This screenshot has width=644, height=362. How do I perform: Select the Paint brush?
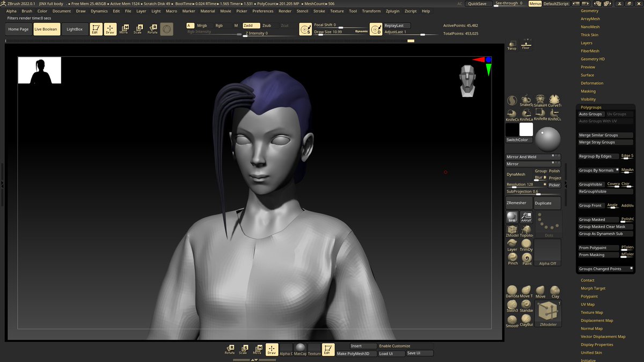526,260
